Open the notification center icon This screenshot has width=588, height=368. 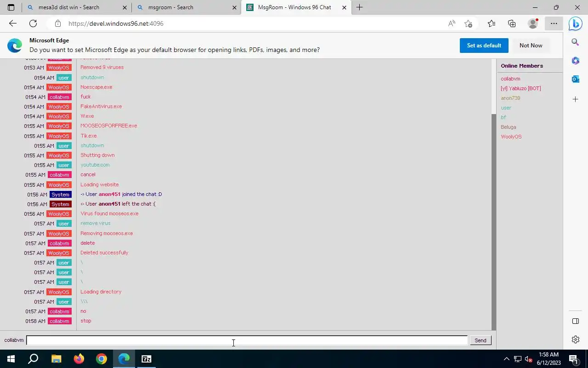[573, 359]
